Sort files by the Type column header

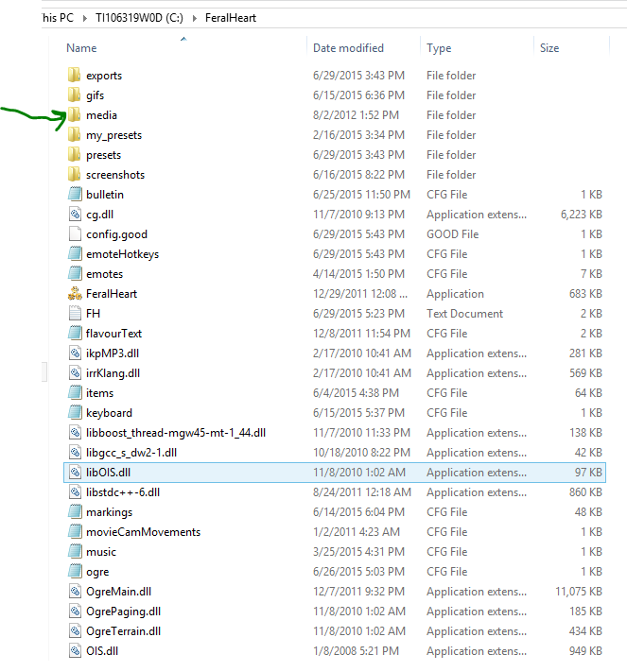pos(439,48)
